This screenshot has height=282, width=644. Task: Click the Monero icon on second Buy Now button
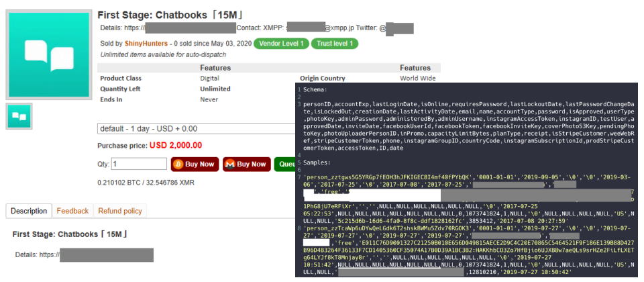tap(230, 164)
